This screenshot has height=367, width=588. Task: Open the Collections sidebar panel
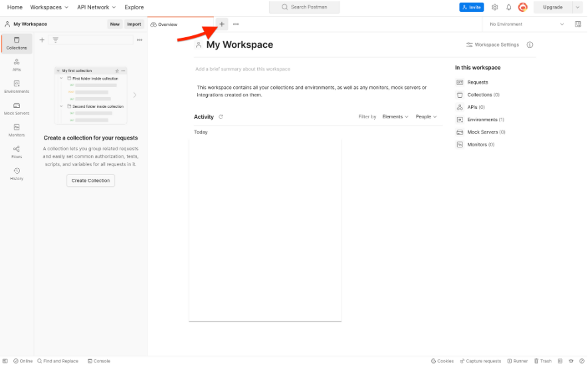[17, 43]
